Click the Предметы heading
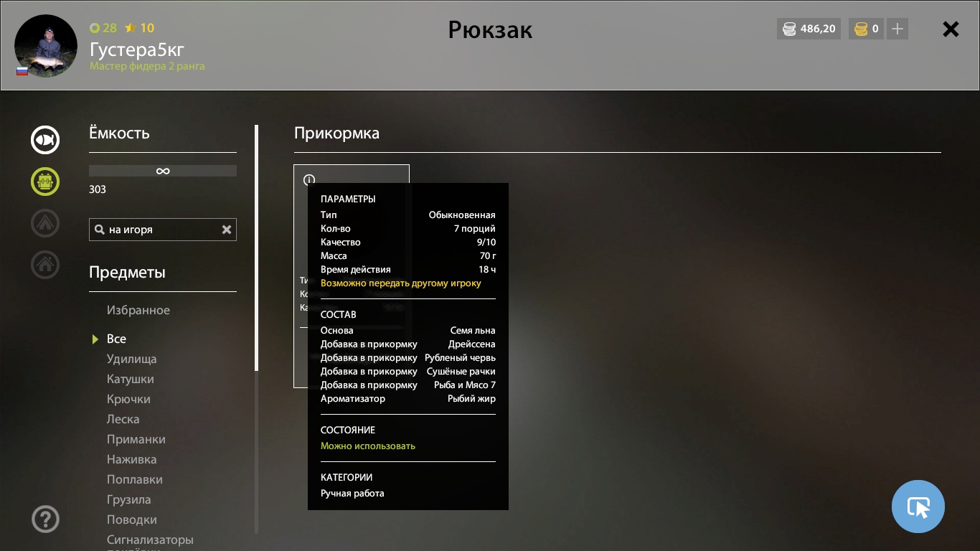Image resolution: width=980 pixels, height=551 pixels. [x=127, y=273]
